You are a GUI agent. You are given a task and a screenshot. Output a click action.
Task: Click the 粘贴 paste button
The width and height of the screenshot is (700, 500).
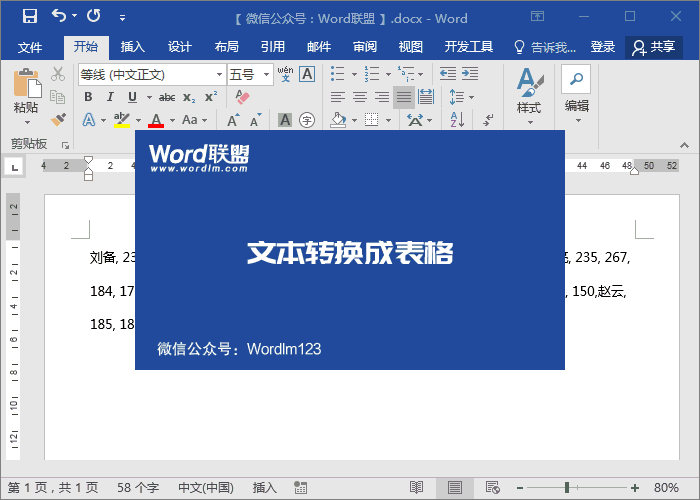click(26, 96)
